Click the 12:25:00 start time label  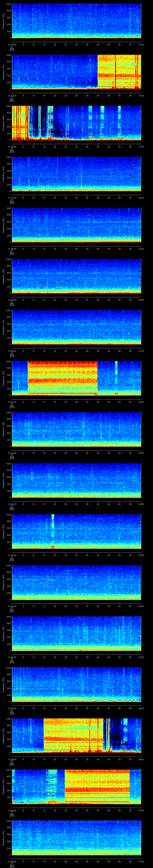point(12,606)
